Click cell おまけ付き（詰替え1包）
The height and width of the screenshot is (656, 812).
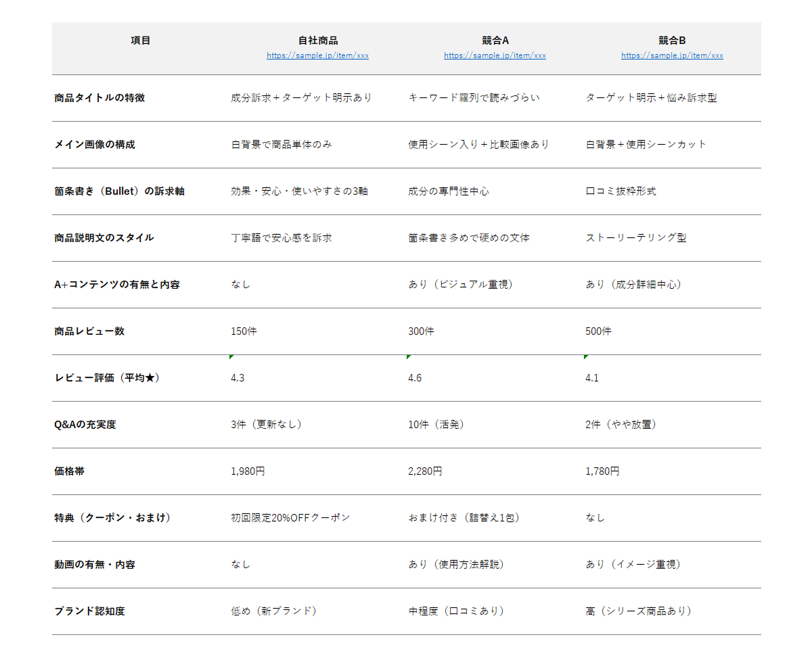point(464,518)
